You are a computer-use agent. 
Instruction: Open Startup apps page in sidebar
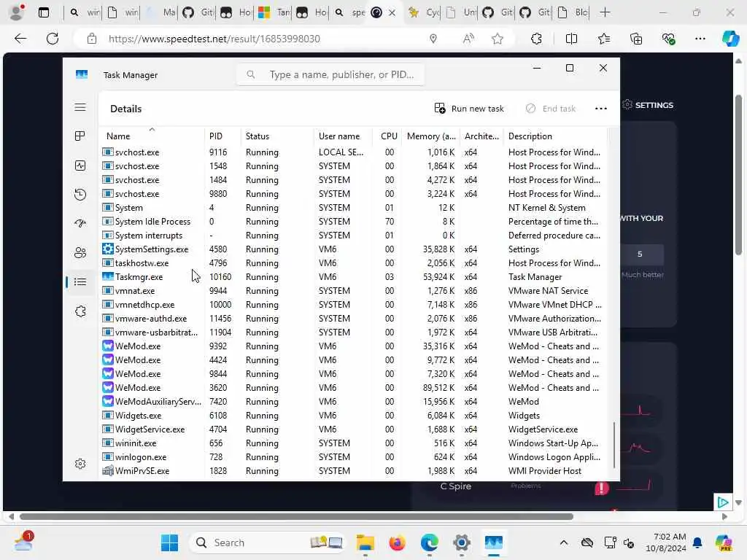coord(80,223)
